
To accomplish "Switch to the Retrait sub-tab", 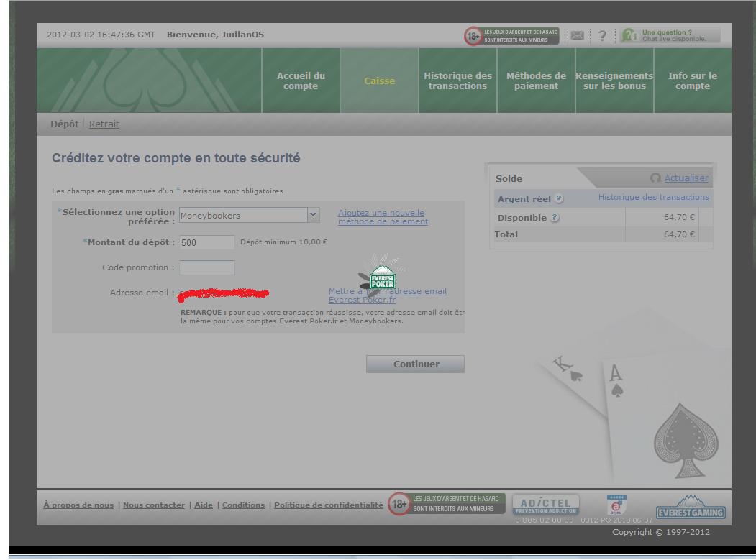I will tap(104, 124).
